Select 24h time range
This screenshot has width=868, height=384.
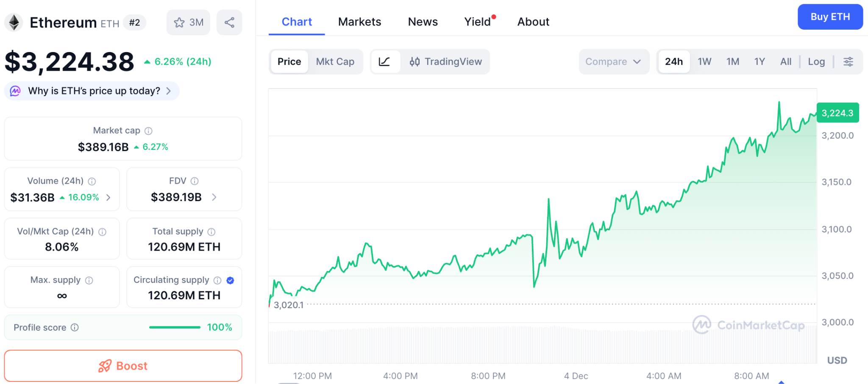(x=674, y=62)
